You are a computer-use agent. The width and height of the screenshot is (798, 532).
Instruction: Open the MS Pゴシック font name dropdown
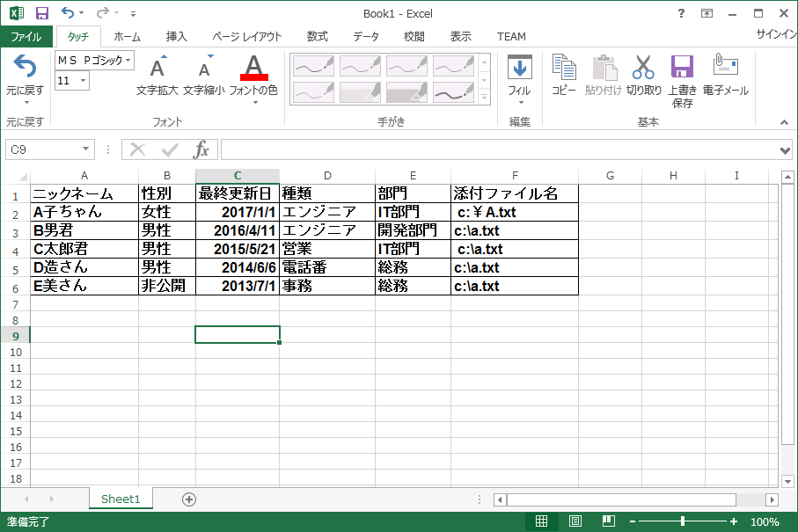pos(128,60)
